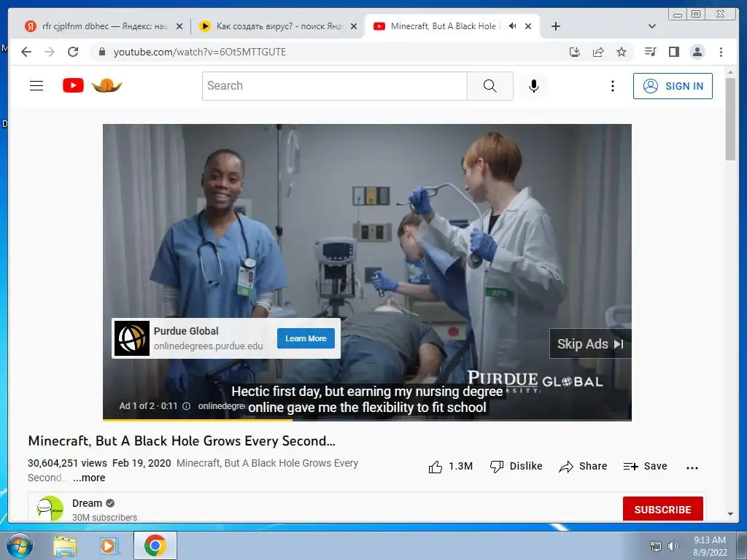Viewport: 747px width, 560px height.
Task: Share the Minecraft video
Action: click(583, 466)
